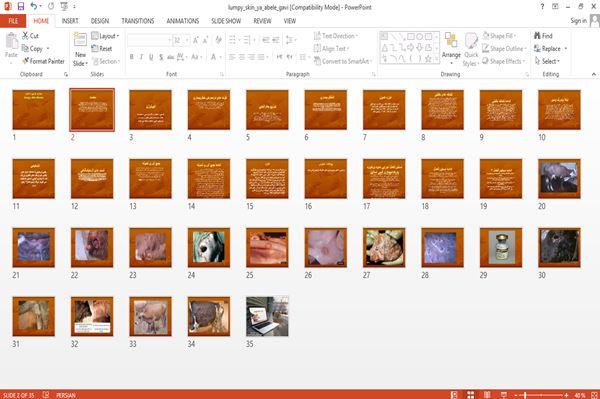Click the Sign in link
This screenshot has width=600, height=399.
pos(578,21)
